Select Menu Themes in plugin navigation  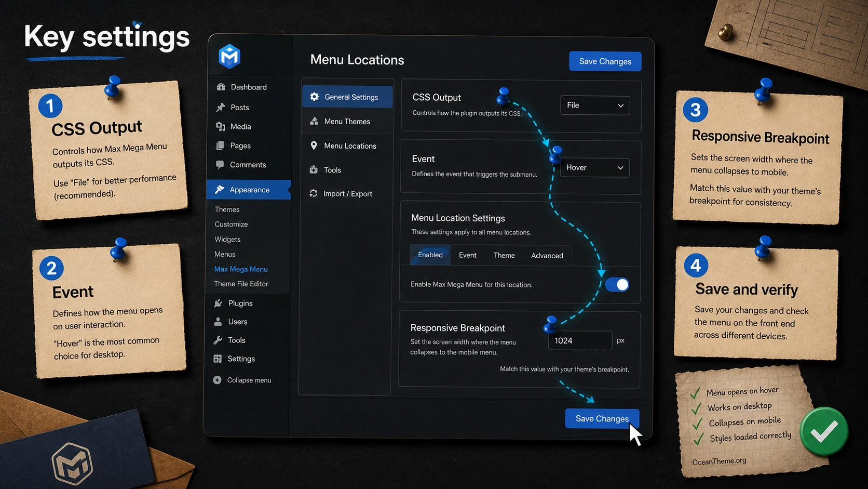tap(347, 121)
